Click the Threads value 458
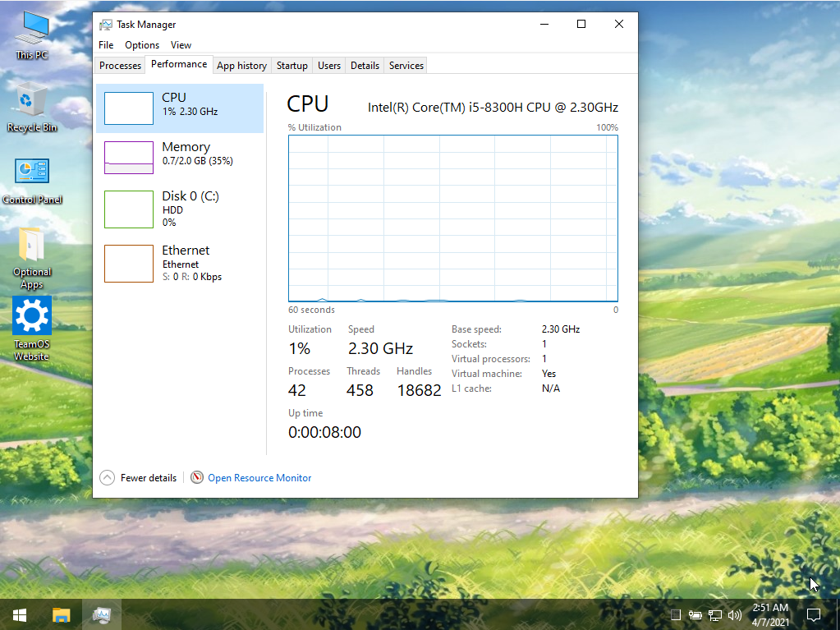The image size is (840, 630). click(x=360, y=390)
